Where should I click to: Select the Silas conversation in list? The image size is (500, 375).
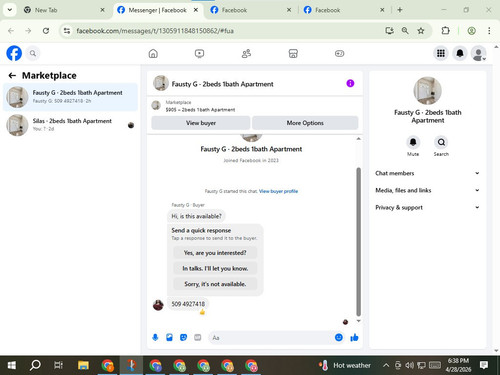coord(70,125)
